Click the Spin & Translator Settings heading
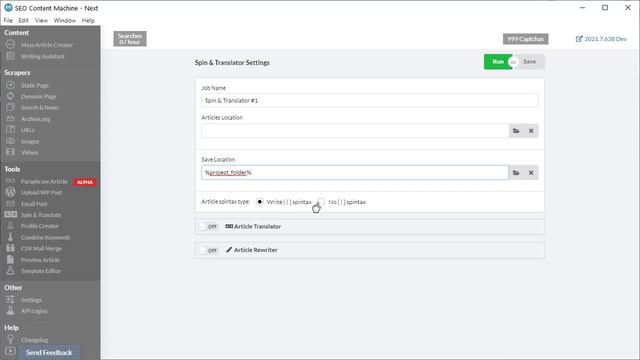The height and width of the screenshot is (360, 640). 232,62
